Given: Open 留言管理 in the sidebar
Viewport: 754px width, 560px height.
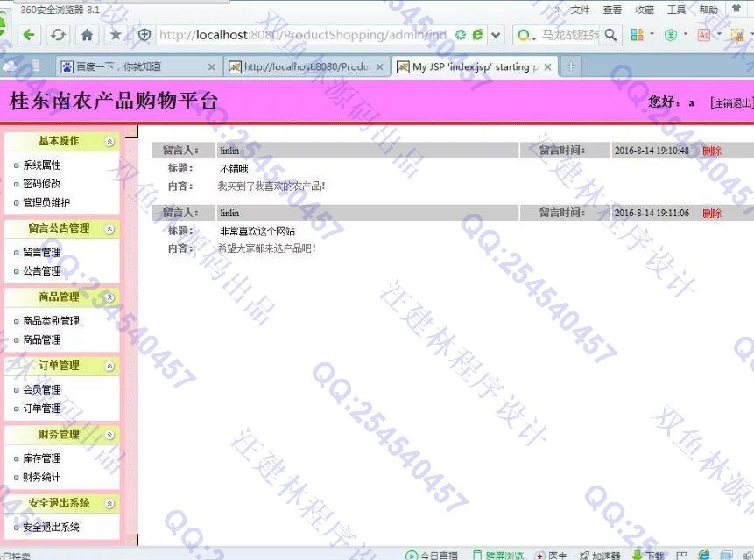Looking at the screenshot, I should [x=42, y=252].
